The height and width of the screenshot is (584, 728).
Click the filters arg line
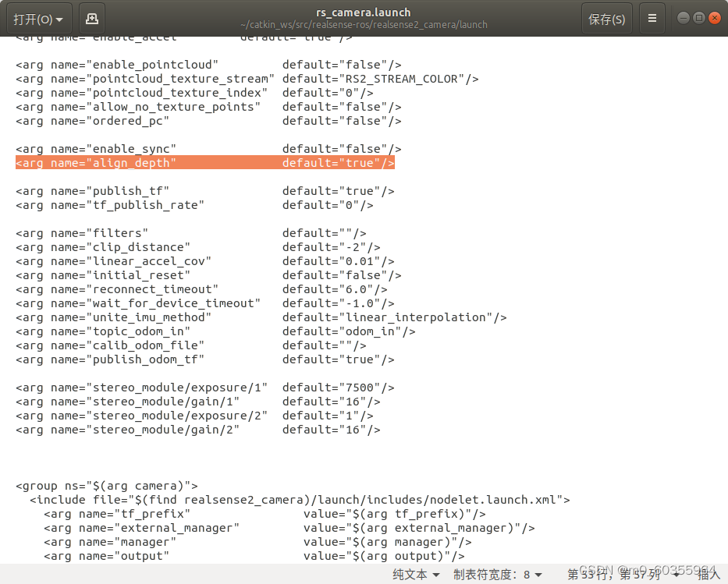[191, 233]
